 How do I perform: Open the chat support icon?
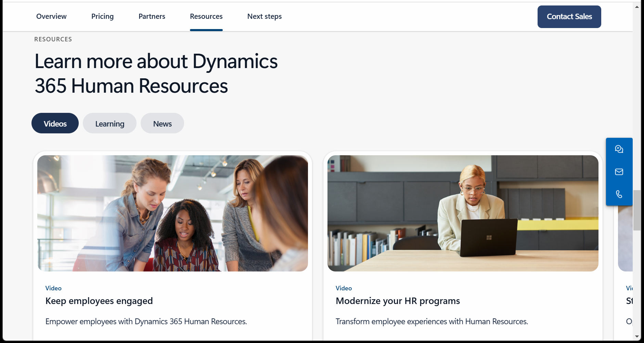click(x=619, y=149)
